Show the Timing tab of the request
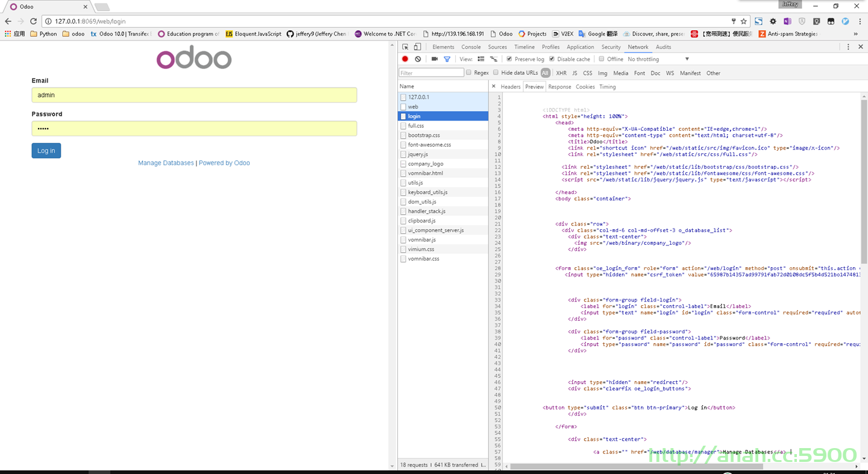 608,87
